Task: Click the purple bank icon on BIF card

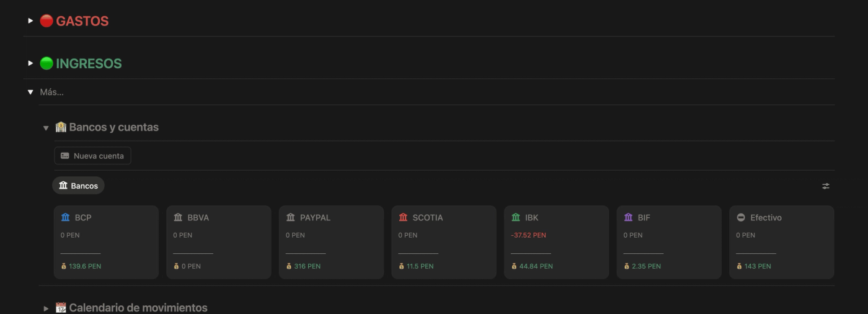Action: click(629, 217)
